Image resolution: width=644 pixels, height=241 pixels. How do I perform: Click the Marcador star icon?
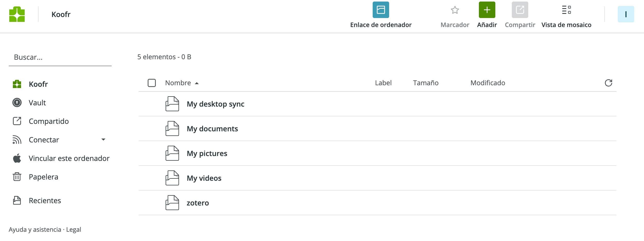(x=455, y=10)
